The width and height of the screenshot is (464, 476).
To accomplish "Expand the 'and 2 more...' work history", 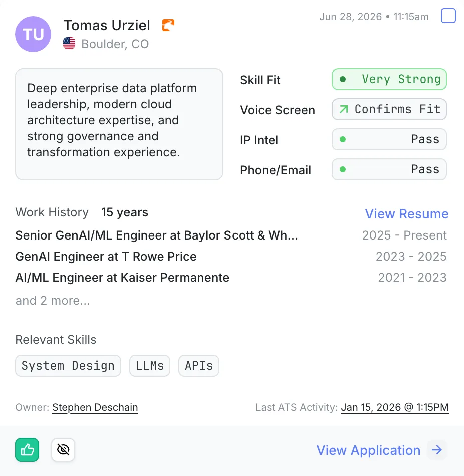I will pos(53,301).
